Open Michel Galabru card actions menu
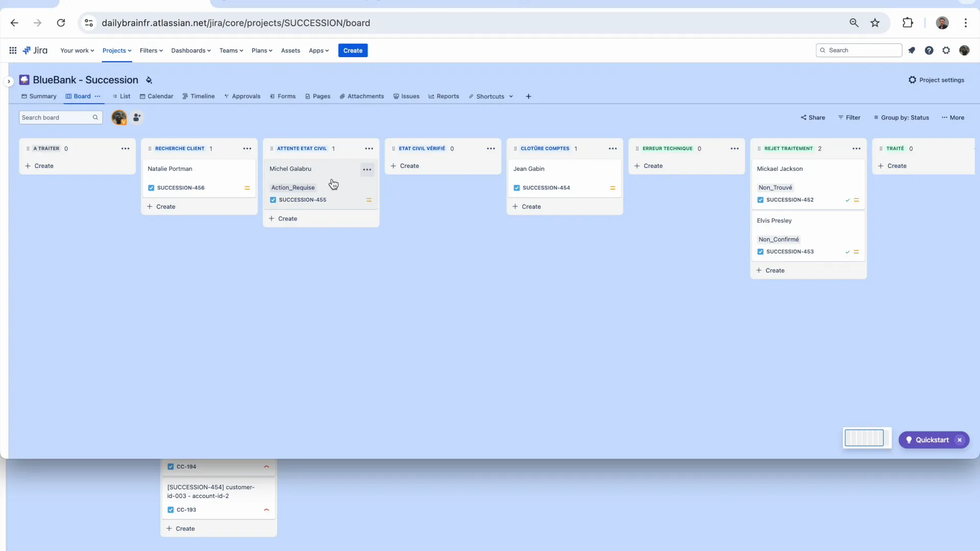The image size is (980, 551). click(x=367, y=169)
